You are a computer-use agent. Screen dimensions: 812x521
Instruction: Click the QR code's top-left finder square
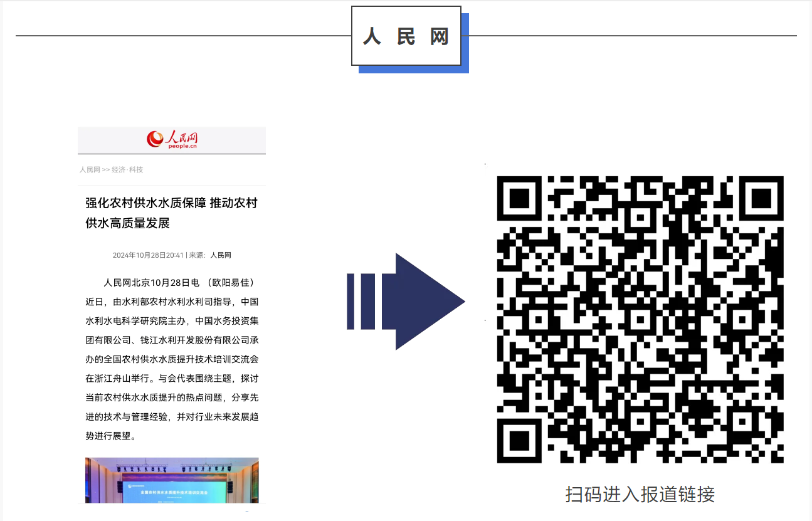point(520,199)
